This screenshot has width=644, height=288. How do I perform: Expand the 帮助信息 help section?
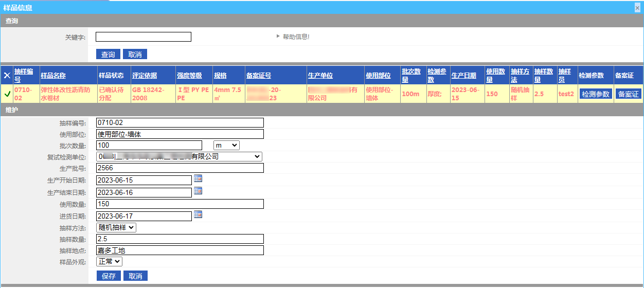click(293, 37)
